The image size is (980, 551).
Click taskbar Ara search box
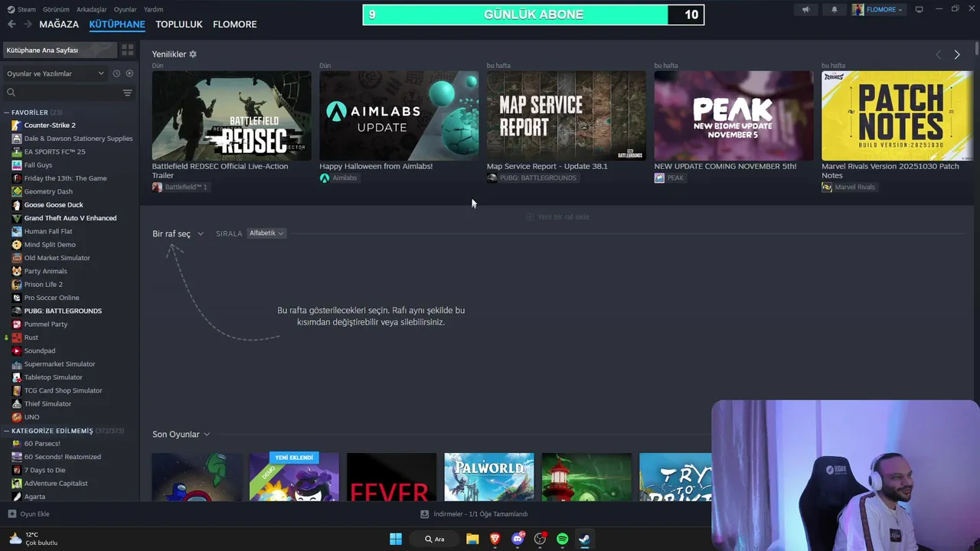[x=435, y=539]
